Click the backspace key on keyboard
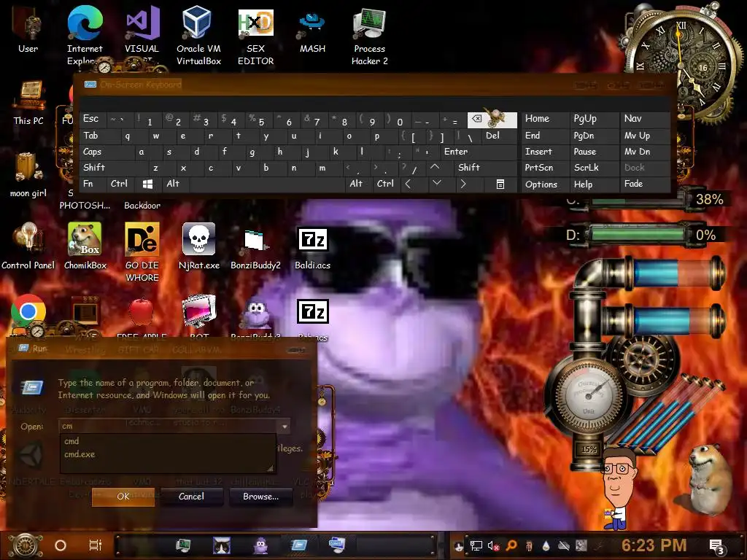 tap(492, 120)
